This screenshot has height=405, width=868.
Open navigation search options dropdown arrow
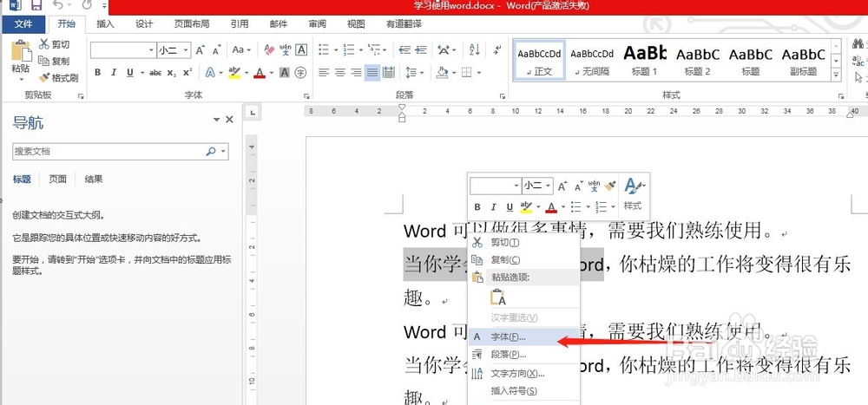pyautogui.click(x=223, y=151)
